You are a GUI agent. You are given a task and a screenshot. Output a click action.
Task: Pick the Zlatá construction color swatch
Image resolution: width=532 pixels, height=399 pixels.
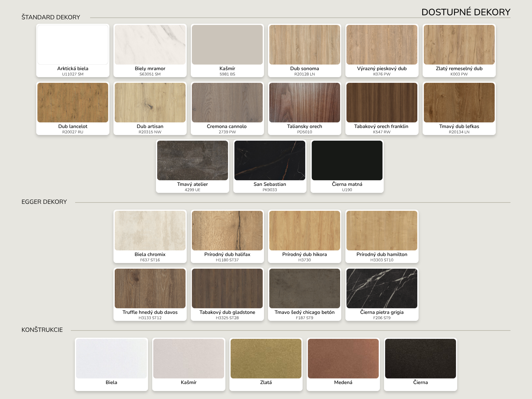[x=266, y=364]
